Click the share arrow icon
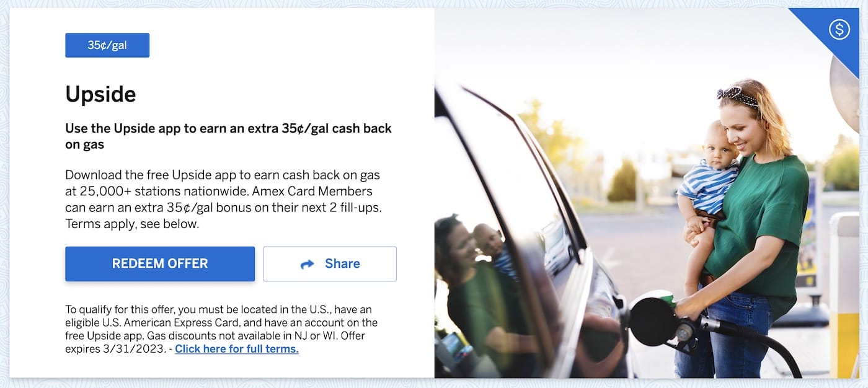868x388 pixels. click(307, 264)
